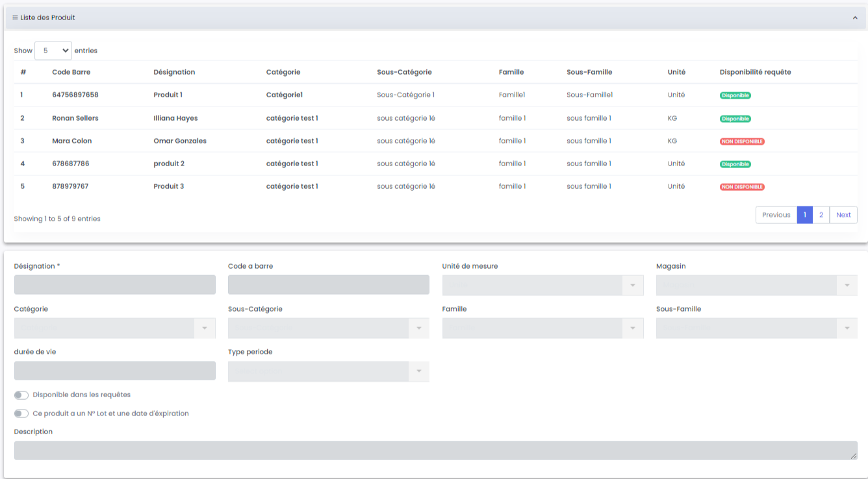This screenshot has width=868, height=479.
Task: Collapse the Liste des Produit panel
Action: (x=855, y=18)
